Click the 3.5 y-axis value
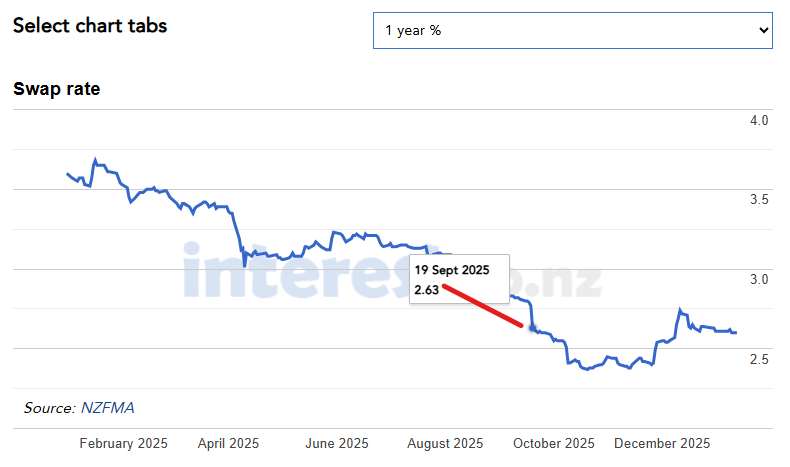Viewport: 790px width, 467px height. coord(758,200)
